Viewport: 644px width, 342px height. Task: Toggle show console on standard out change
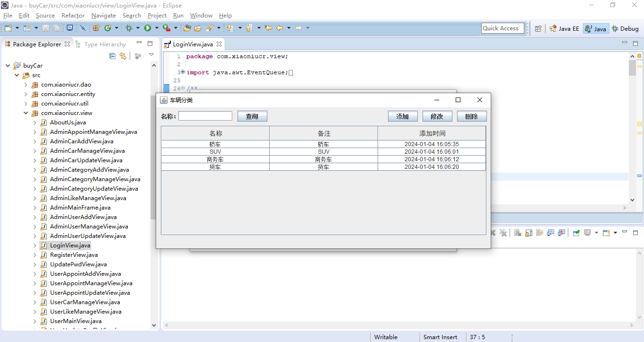click(x=551, y=233)
